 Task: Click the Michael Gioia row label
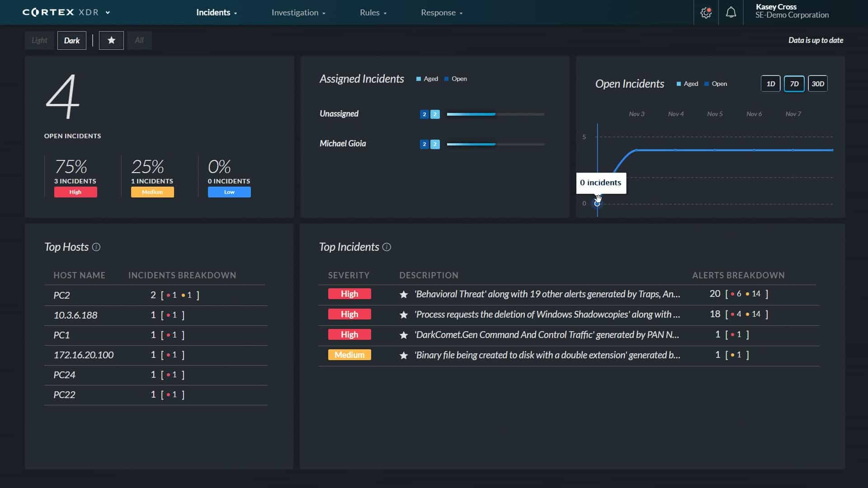coord(343,144)
